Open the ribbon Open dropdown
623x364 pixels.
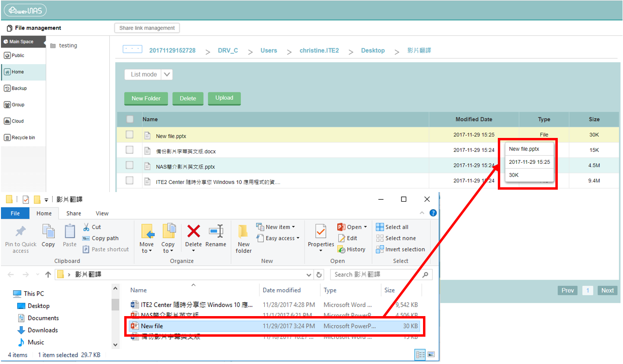(x=352, y=227)
